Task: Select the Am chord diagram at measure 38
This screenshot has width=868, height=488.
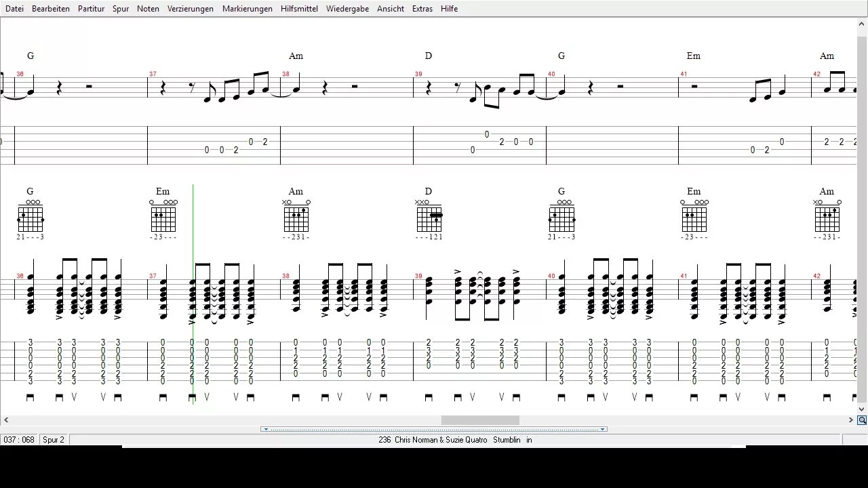Action: [x=296, y=217]
